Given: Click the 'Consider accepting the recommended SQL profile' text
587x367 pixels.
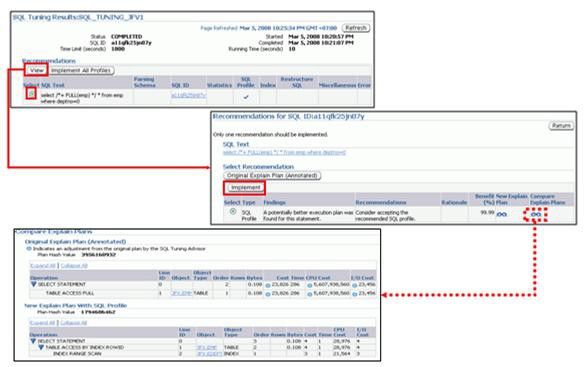Looking at the screenshot, I should tap(385, 215).
